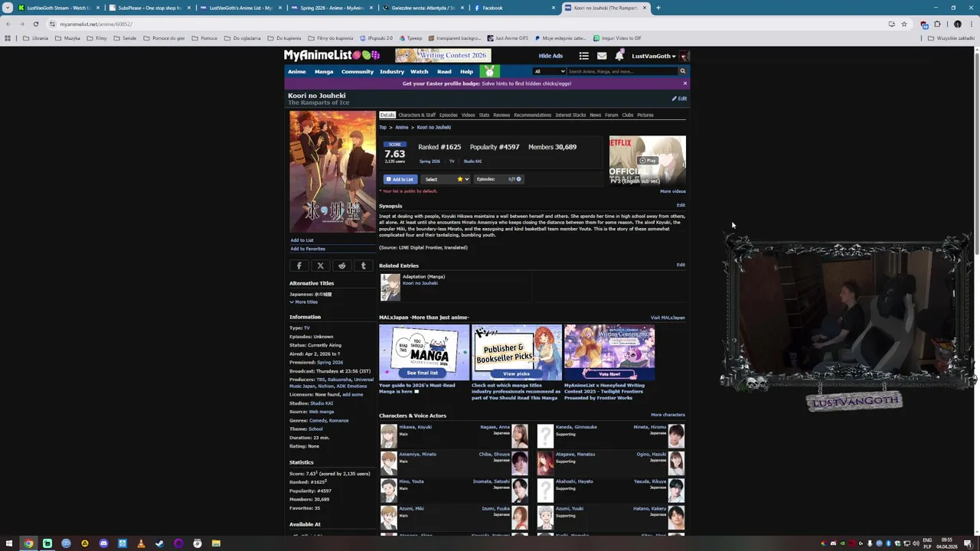Open the Spring 2026 season link
Viewport: 980px width, 551px height.
430,161
